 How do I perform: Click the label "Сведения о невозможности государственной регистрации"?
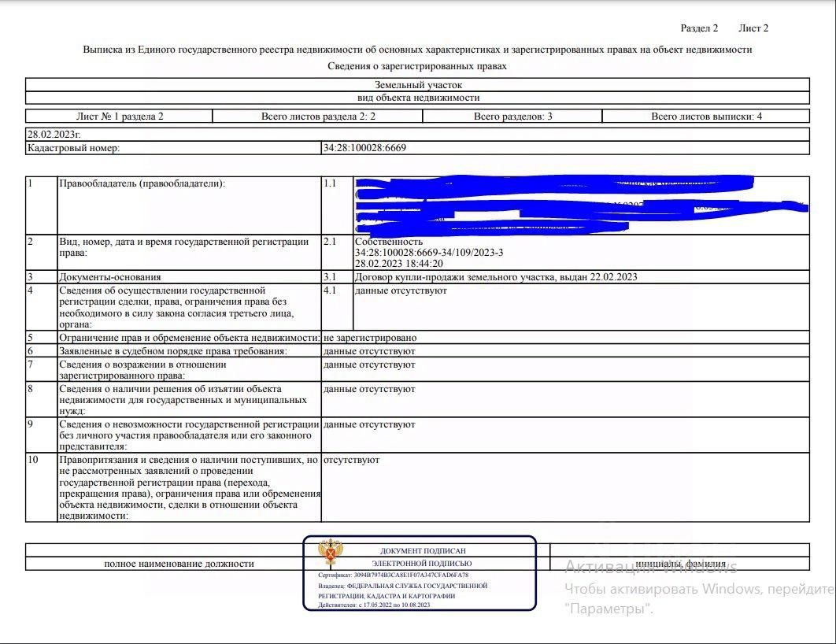coord(189,435)
